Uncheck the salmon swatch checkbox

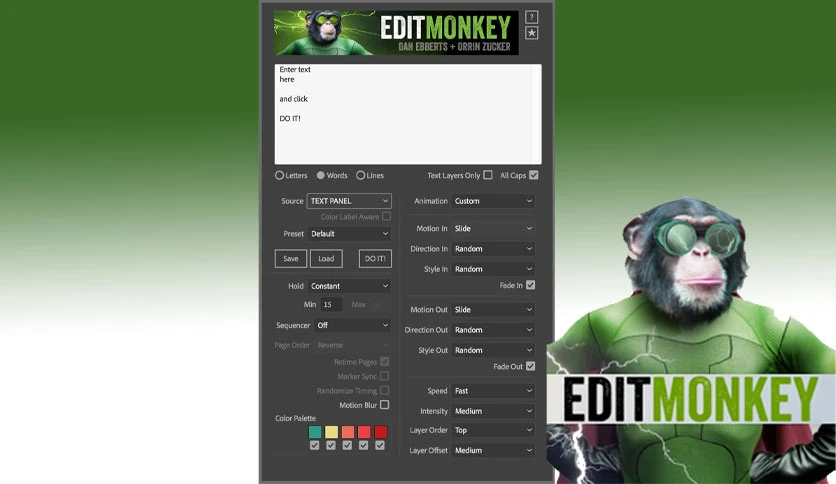348,445
